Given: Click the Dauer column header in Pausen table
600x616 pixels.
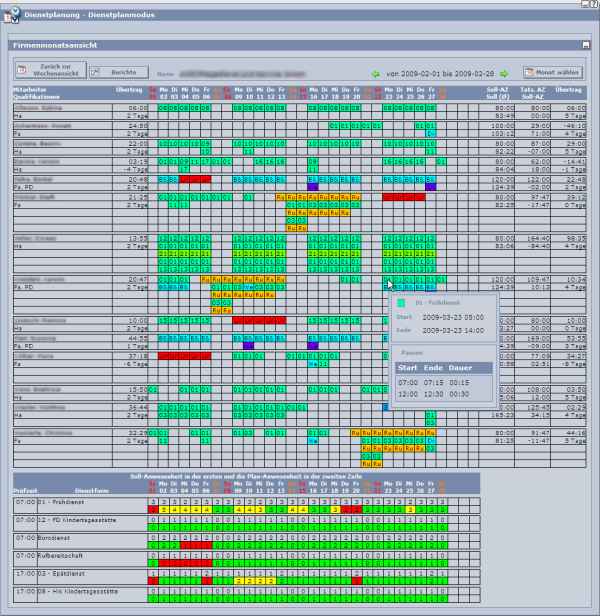Looking at the screenshot, I should [x=460, y=368].
